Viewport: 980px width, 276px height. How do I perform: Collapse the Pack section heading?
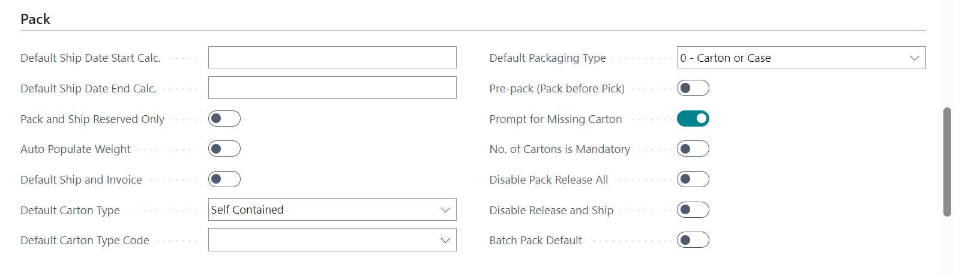(x=35, y=19)
